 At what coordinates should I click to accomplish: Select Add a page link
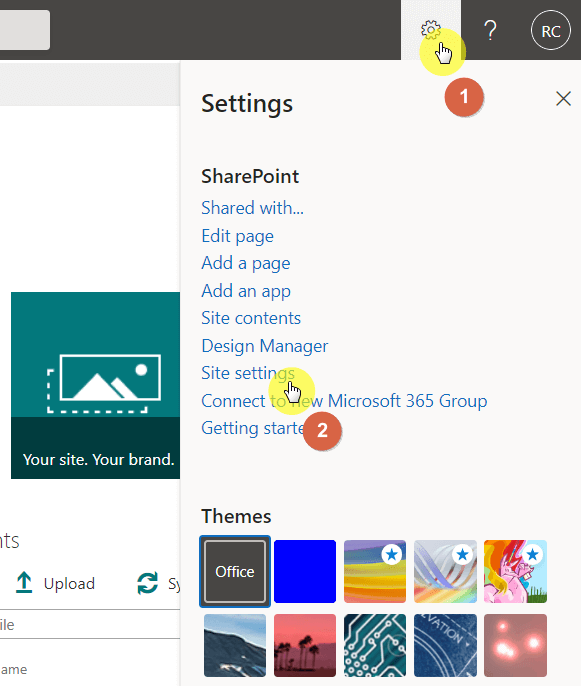[x=245, y=263]
